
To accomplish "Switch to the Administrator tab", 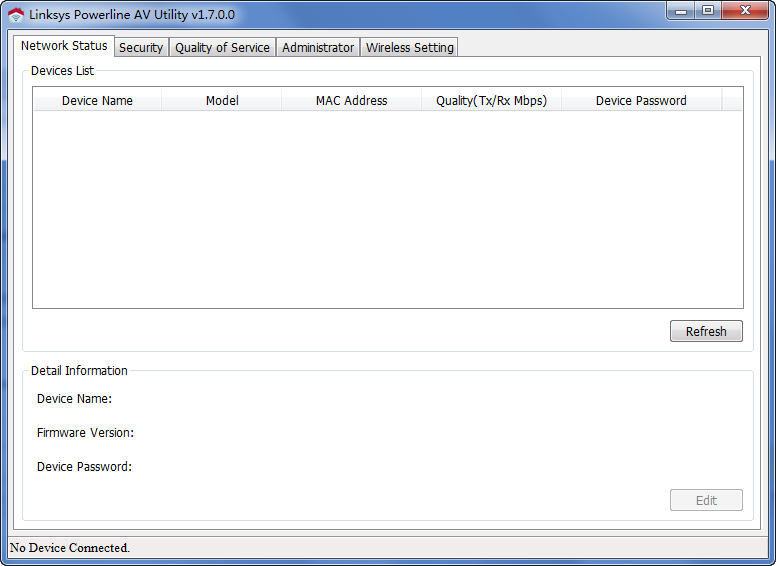I will (318, 47).
